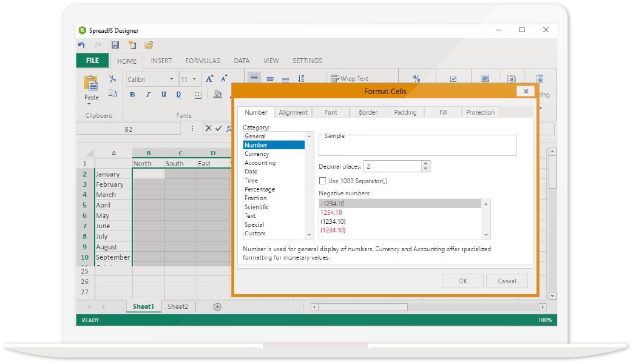Increase decimal places with up stepper
Image resolution: width=633 pixels, height=364 pixels.
pos(425,163)
